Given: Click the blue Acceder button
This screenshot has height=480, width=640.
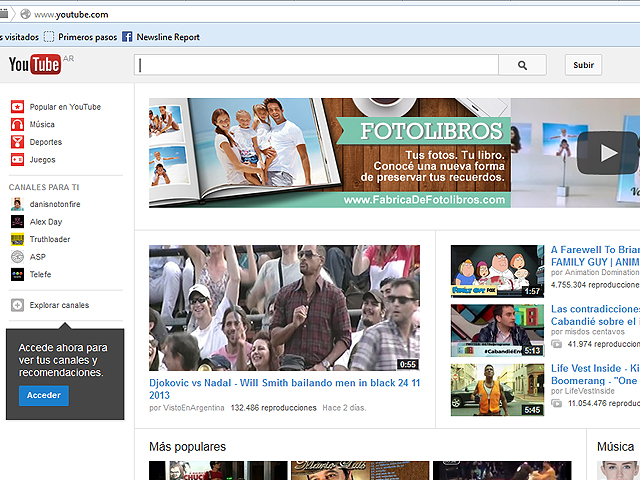Looking at the screenshot, I should pos(44,395).
